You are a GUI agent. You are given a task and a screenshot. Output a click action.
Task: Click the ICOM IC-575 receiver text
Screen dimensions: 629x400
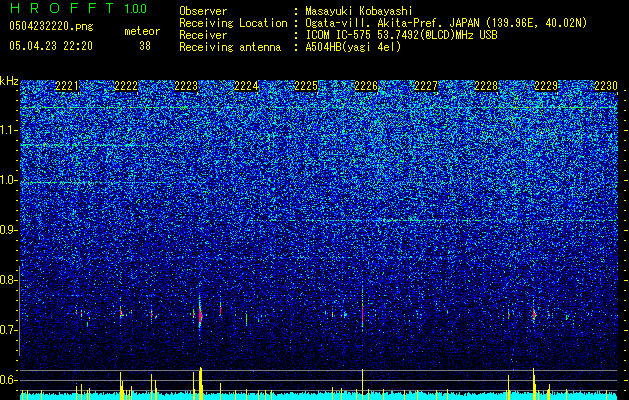click(x=401, y=35)
